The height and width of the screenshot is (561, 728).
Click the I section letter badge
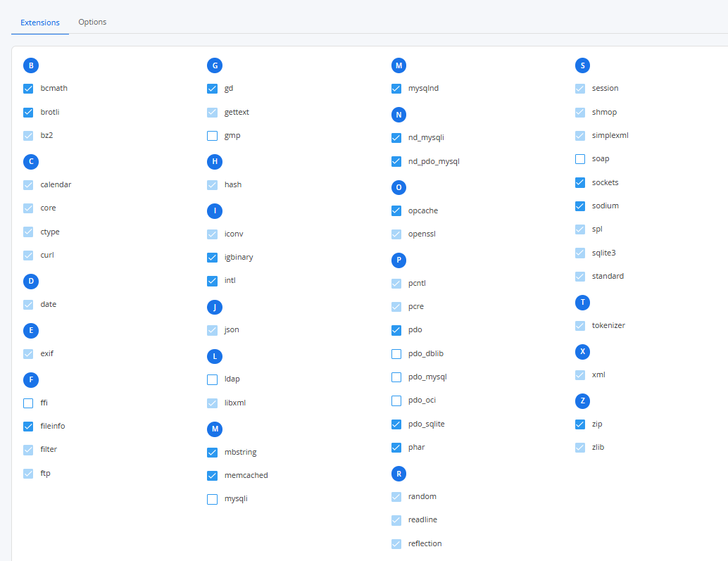[x=215, y=210]
